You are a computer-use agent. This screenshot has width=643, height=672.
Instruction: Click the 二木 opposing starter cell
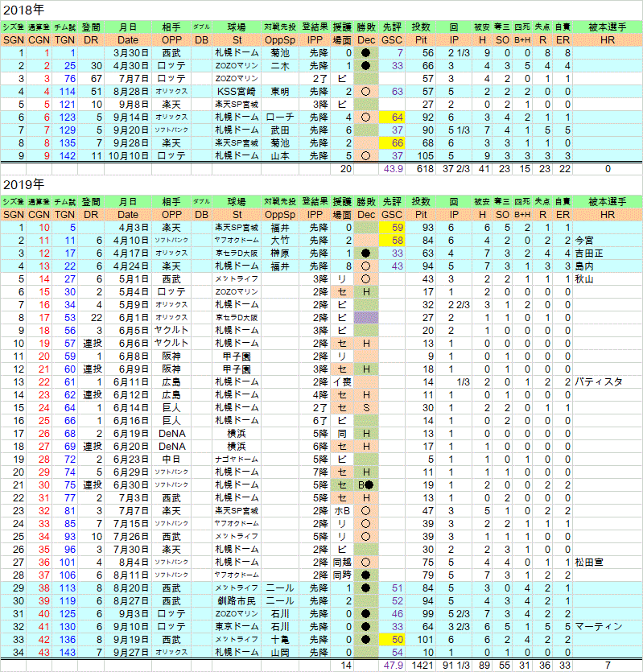280,65
